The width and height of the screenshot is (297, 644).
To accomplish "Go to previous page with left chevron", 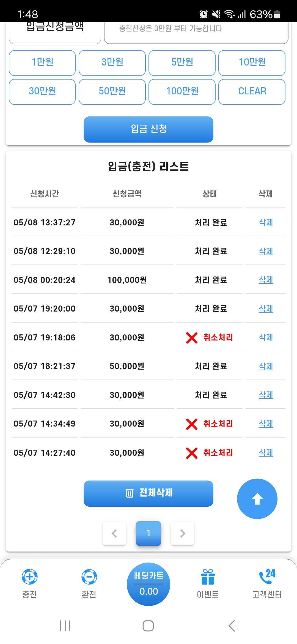I will tap(114, 533).
